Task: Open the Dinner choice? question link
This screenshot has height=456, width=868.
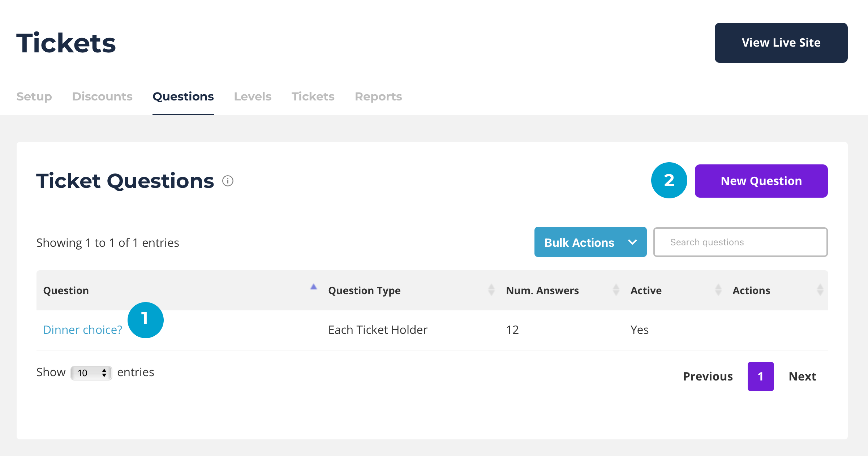Action: tap(83, 330)
